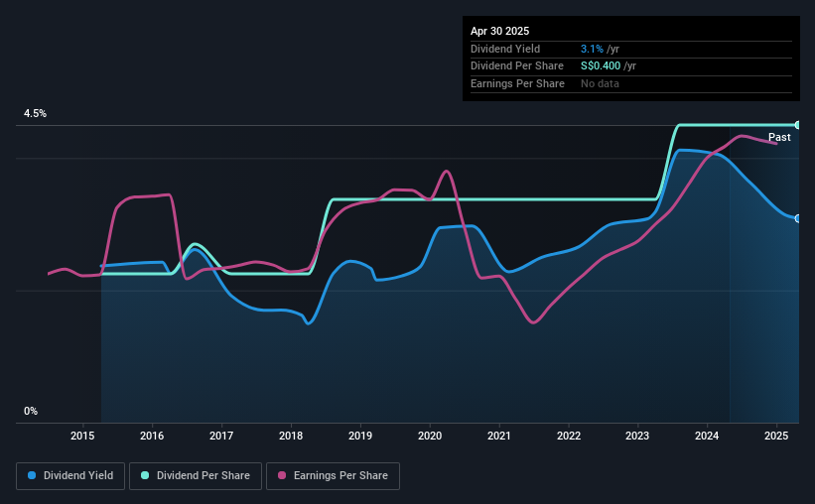
Task: Toggle the Dividend Per Share legend button
Action: tap(196, 476)
